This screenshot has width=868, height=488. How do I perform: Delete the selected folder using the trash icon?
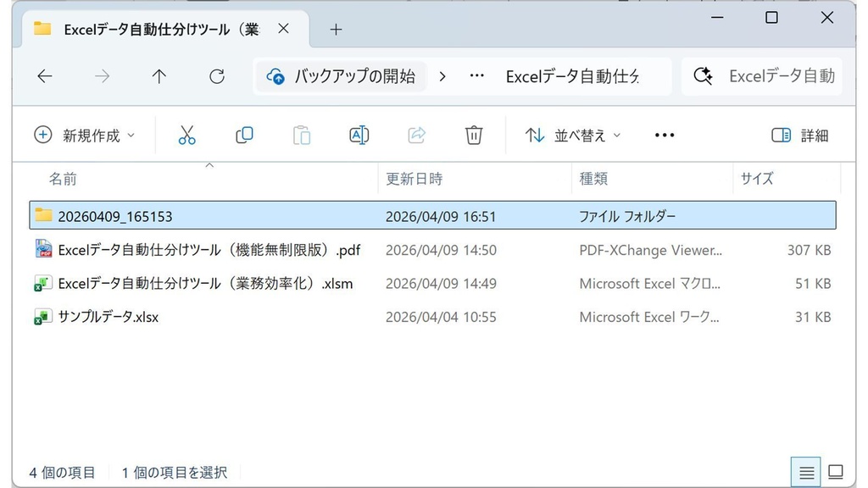point(474,135)
